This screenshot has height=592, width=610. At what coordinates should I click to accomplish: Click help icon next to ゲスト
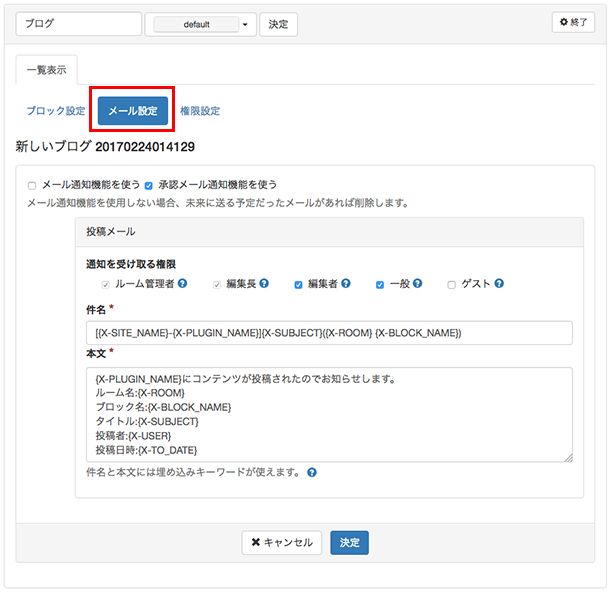497,284
